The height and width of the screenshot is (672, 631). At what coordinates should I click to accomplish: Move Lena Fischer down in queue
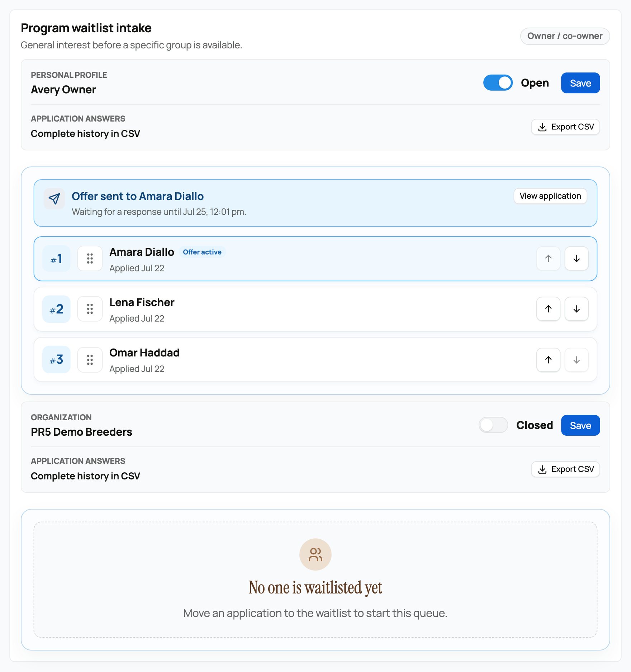tap(577, 309)
